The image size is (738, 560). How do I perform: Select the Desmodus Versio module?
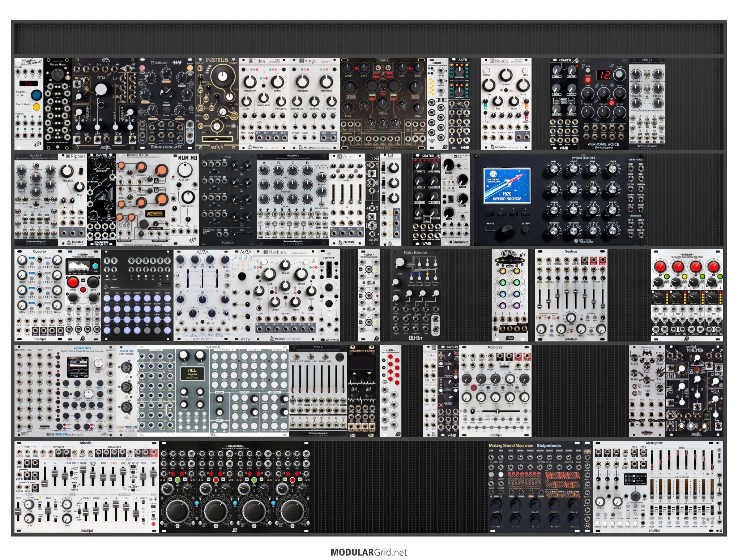[x=647, y=391]
